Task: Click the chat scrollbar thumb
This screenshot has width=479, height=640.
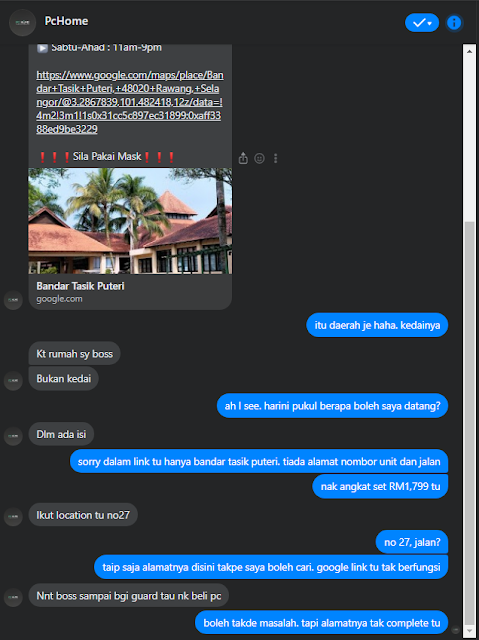Action: point(470,421)
